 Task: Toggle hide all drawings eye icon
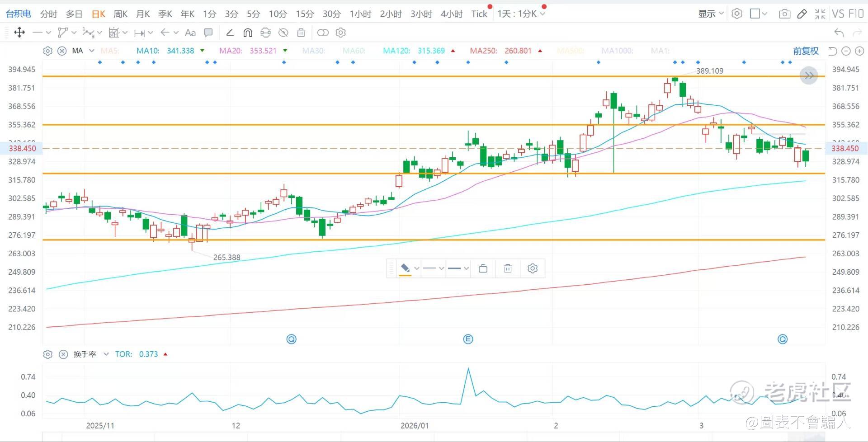pyautogui.click(x=283, y=33)
